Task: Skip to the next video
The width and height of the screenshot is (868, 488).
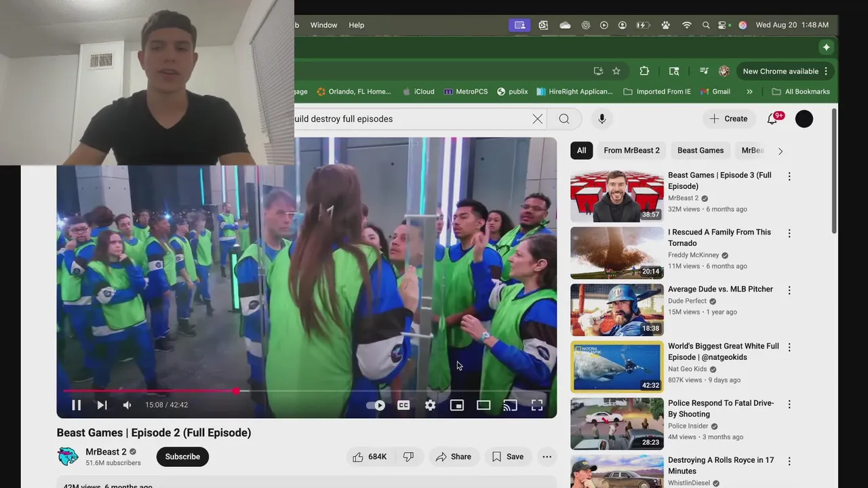Action: (102, 405)
